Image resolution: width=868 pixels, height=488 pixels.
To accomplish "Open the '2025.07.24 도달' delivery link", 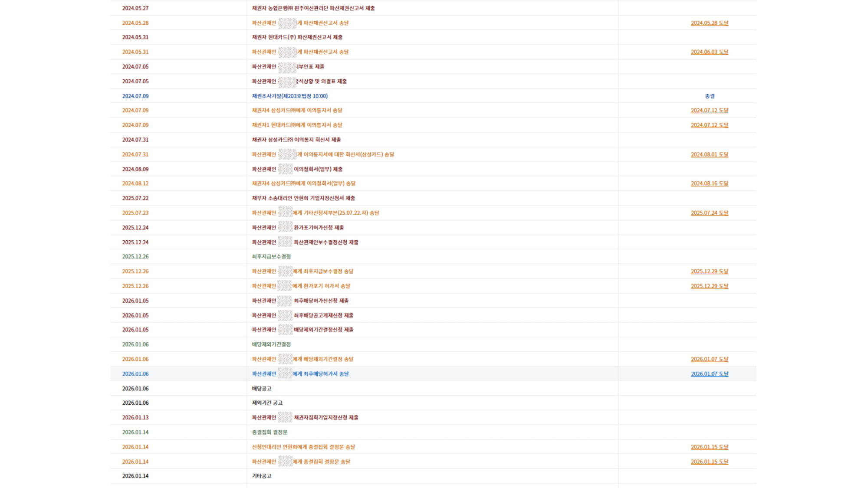I will pyautogui.click(x=710, y=213).
